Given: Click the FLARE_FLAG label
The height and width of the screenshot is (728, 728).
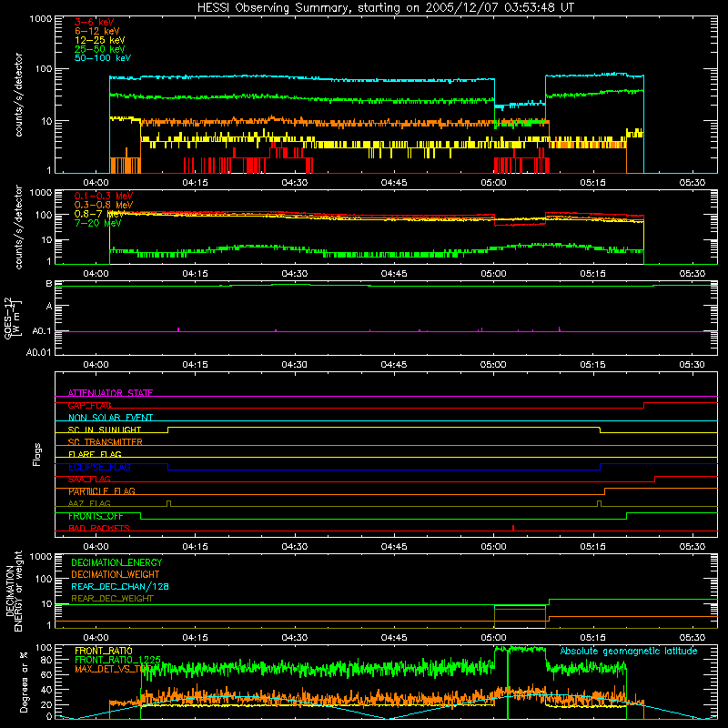Looking at the screenshot, I should point(95,454).
